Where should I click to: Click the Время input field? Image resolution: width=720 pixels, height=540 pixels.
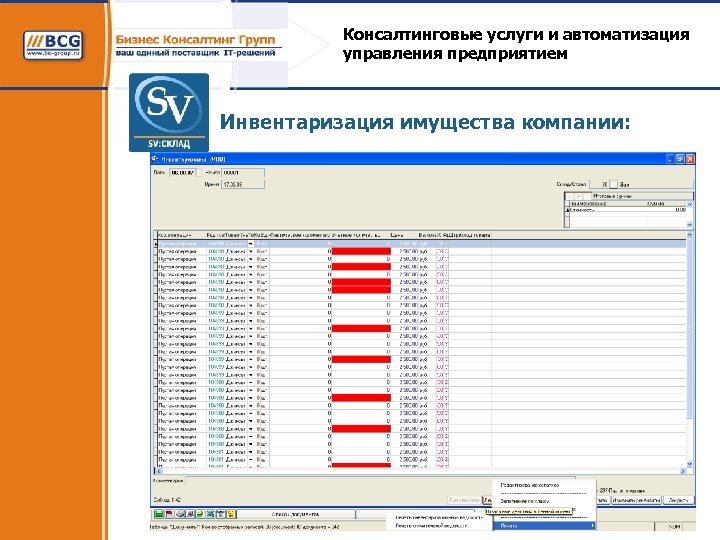(x=243, y=184)
